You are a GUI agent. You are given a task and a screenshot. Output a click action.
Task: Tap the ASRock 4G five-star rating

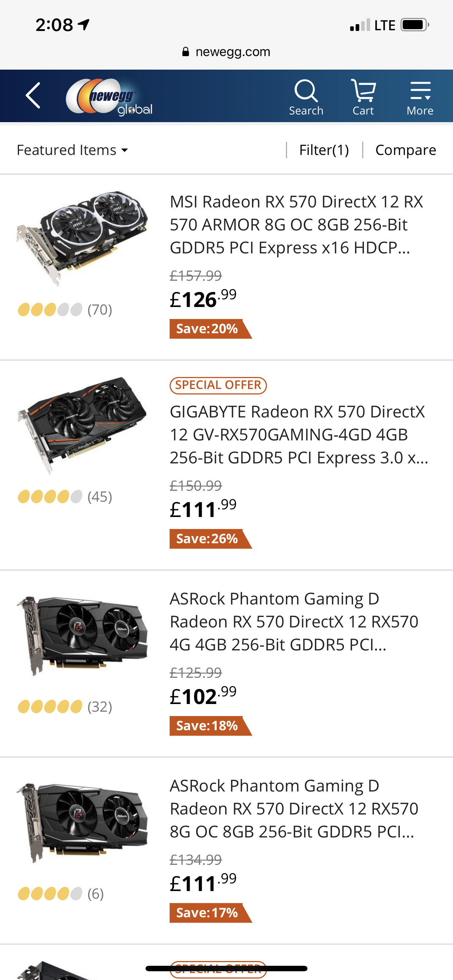coord(50,707)
